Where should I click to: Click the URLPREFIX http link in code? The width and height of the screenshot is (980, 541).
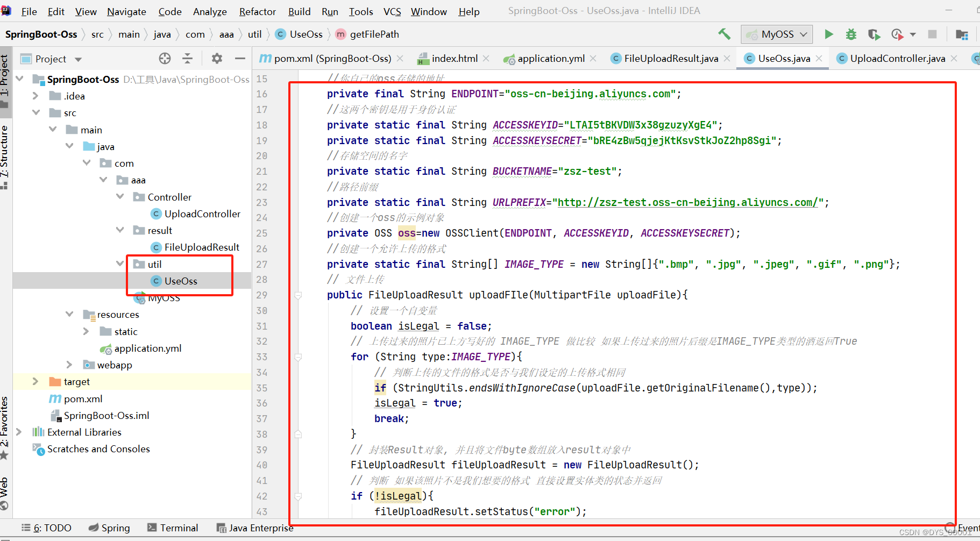pyautogui.click(x=688, y=202)
